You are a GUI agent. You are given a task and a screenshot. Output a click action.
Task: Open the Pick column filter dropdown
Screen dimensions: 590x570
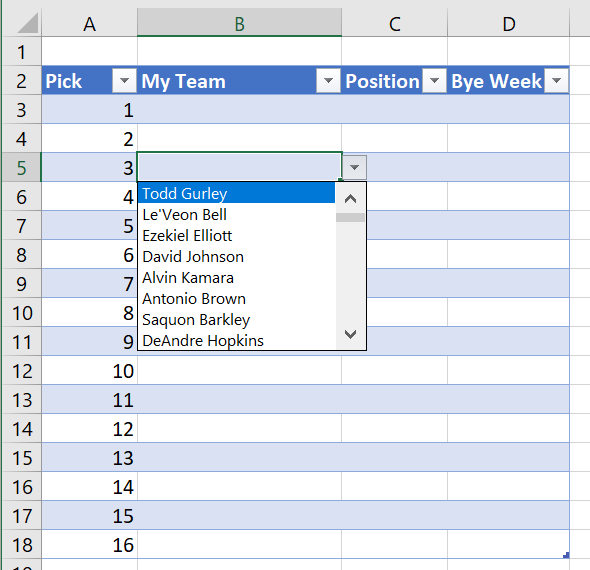124,81
